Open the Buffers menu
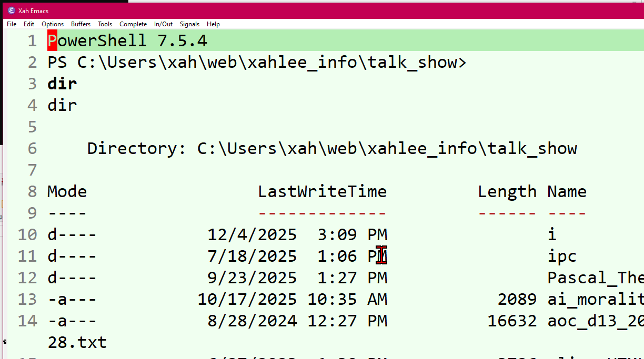 click(80, 24)
